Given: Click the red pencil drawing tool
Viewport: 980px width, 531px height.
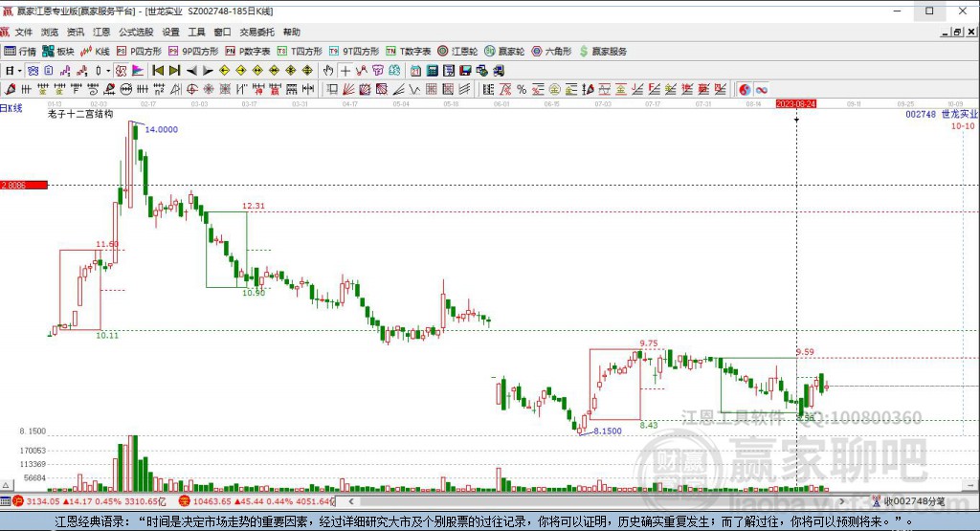Looking at the screenshot, I should pos(10,89).
